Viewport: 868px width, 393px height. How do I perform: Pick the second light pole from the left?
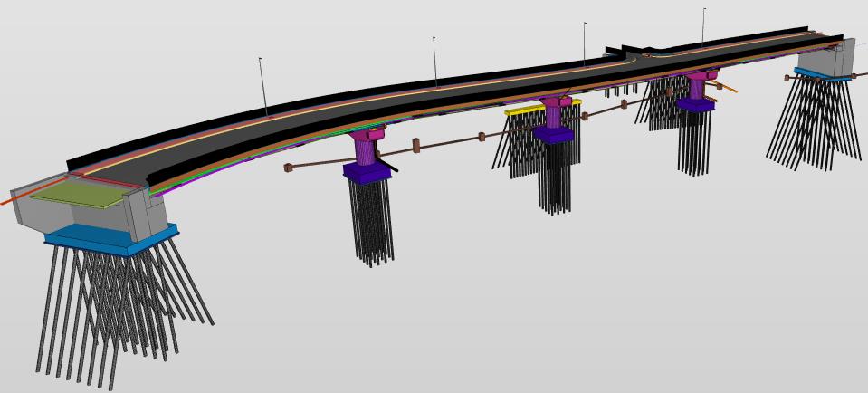435,62
